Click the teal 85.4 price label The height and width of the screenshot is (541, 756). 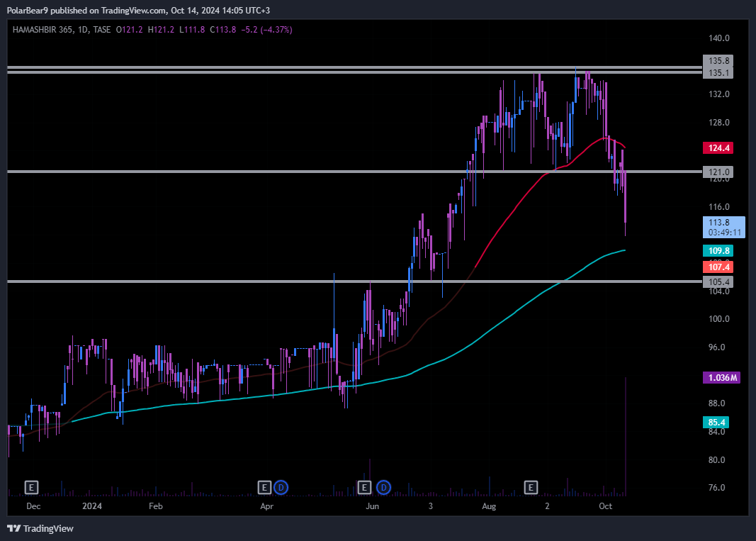coord(716,423)
